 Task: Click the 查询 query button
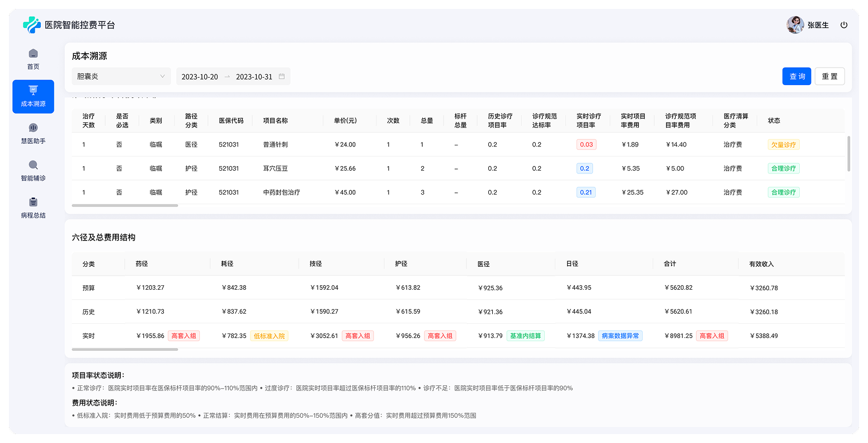796,76
